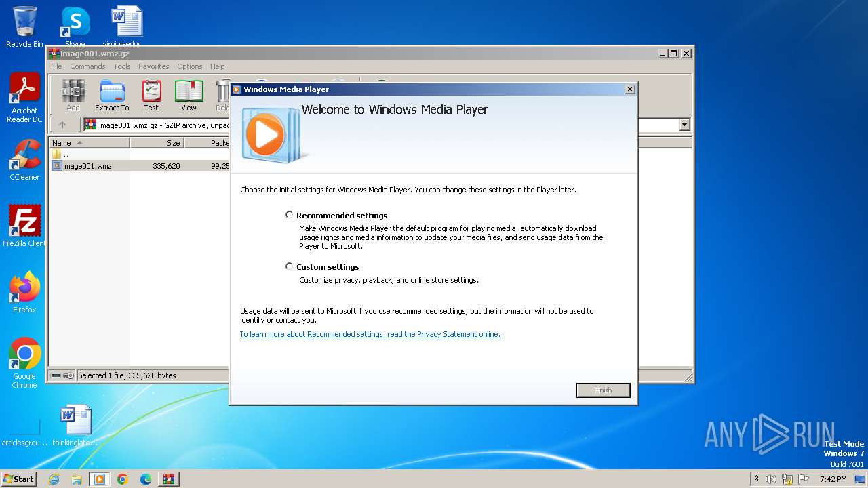Screen dimensions: 868x488
Task: Select the Recommended settings radio button
Action: click(290, 215)
